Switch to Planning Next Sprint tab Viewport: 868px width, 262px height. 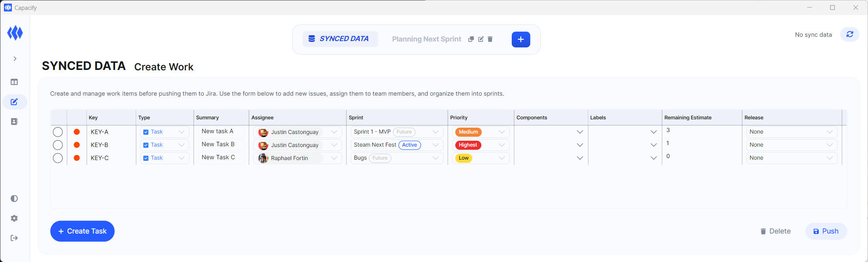[427, 39]
